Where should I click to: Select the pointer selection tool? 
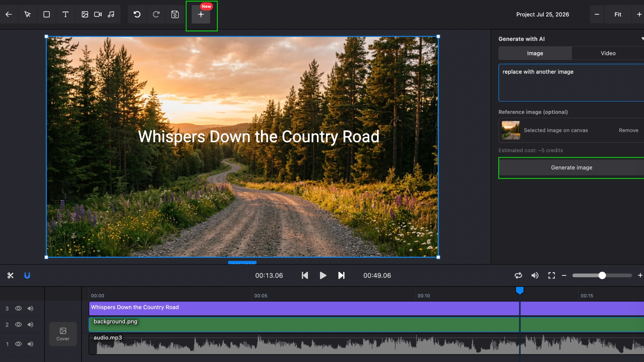click(28, 14)
